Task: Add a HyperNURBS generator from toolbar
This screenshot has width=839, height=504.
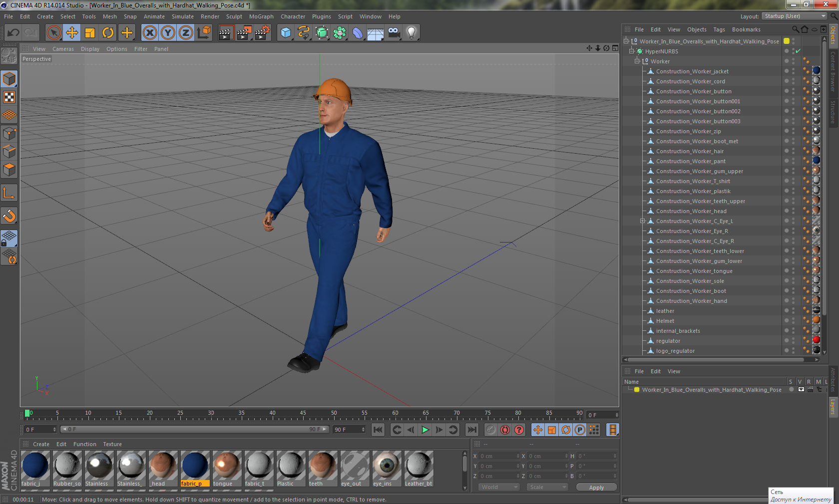Action: [x=322, y=33]
